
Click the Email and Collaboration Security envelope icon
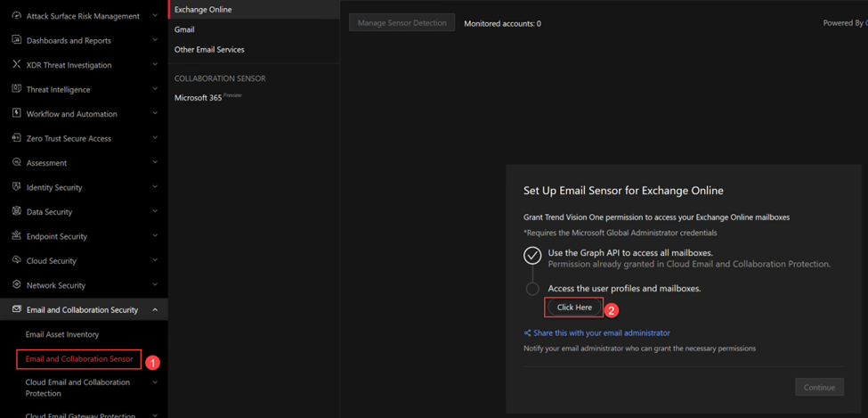point(16,309)
